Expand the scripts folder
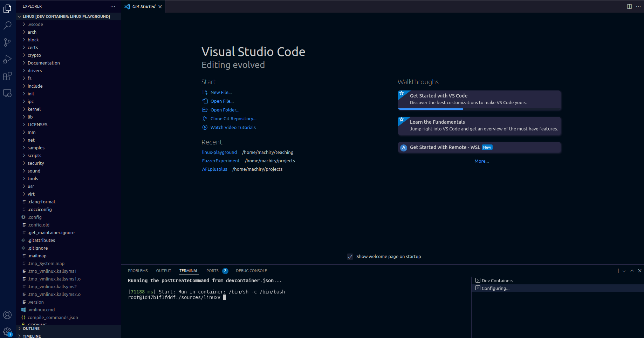 68,155
